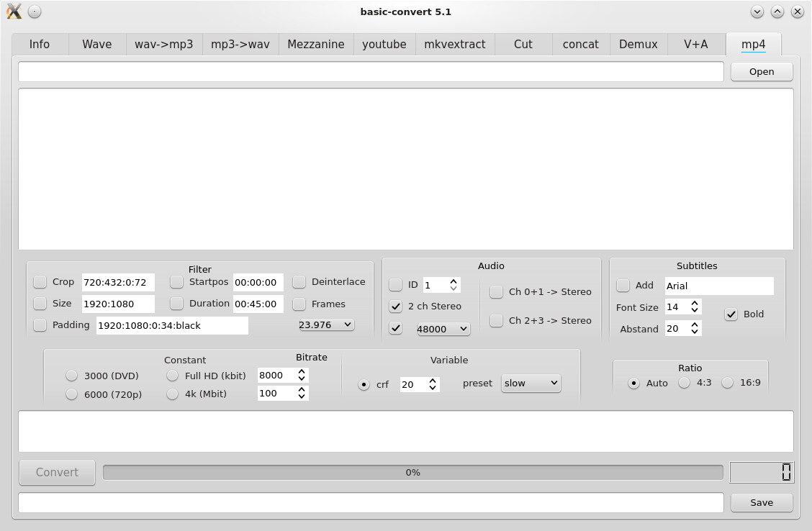Click the Save button

762,502
